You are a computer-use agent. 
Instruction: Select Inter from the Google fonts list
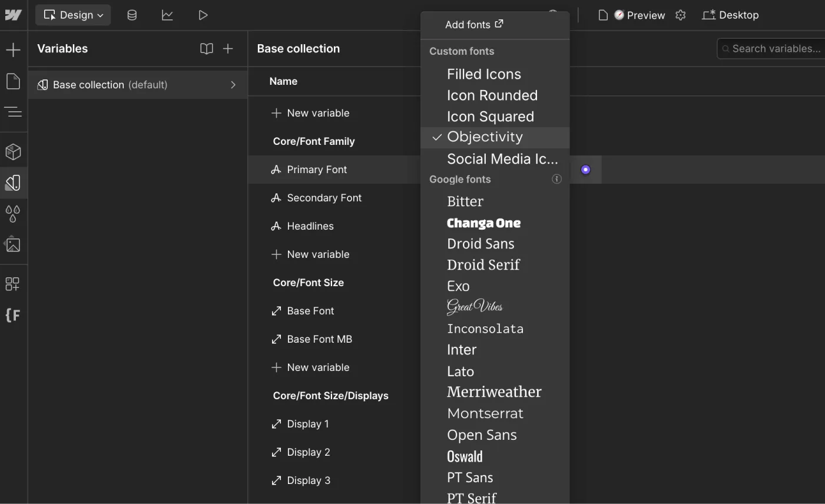462,349
